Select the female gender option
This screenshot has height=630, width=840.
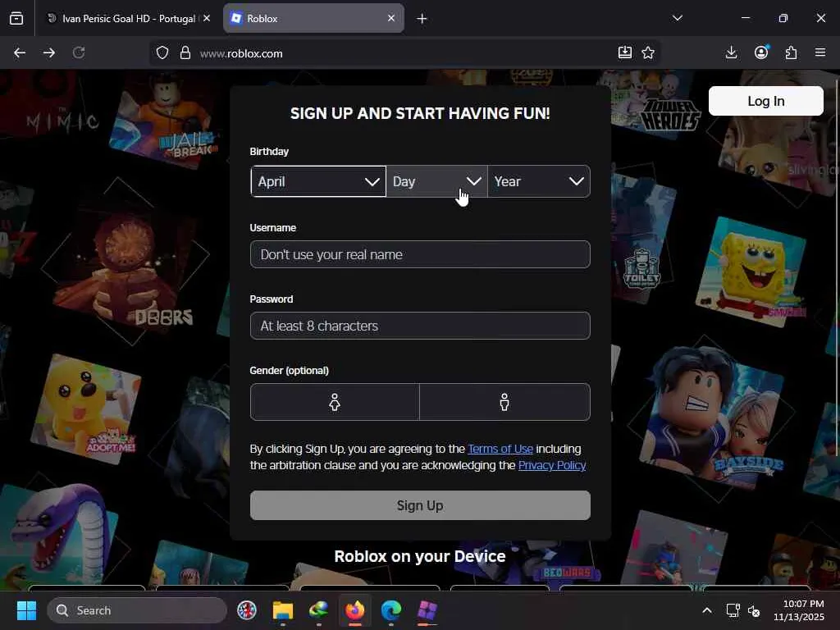pyautogui.click(x=335, y=402)
